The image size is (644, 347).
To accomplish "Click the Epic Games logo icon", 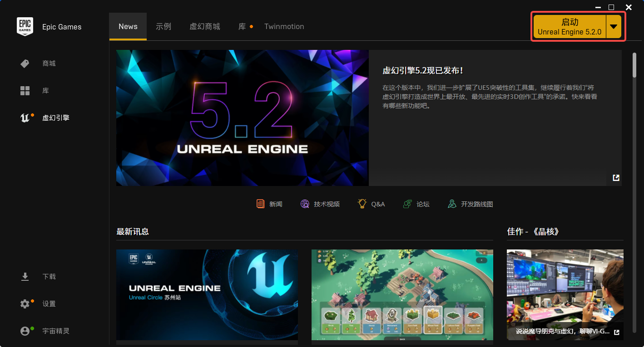I will point(25,26).
